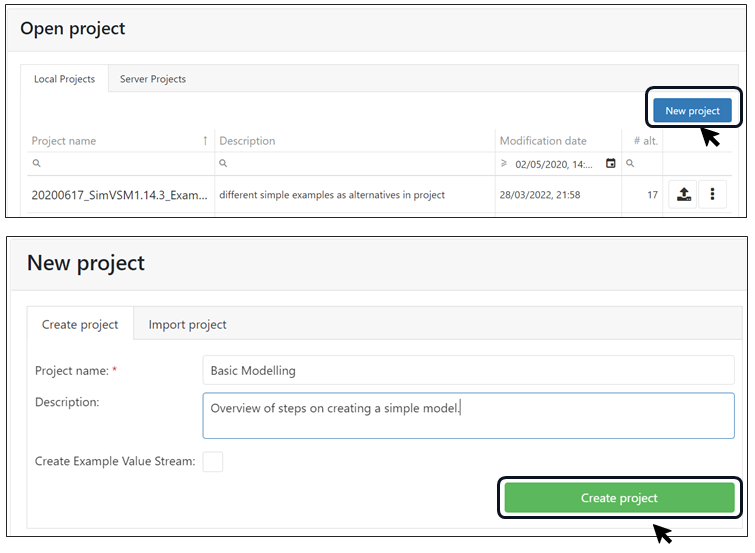755x553 pixels.
Task: Open the three-dot menu for the project
Action: point(712,195)
